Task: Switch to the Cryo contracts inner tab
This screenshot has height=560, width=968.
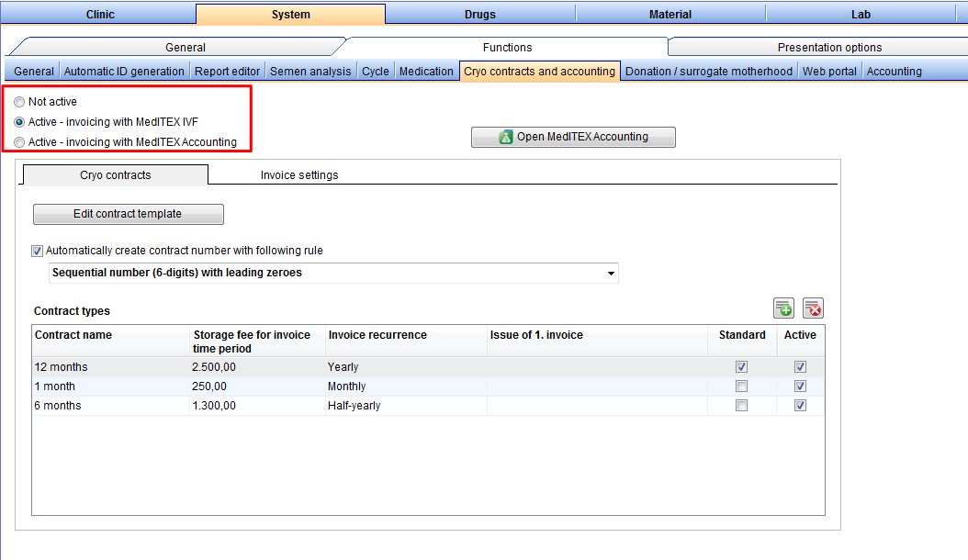Action: (116, 175)
